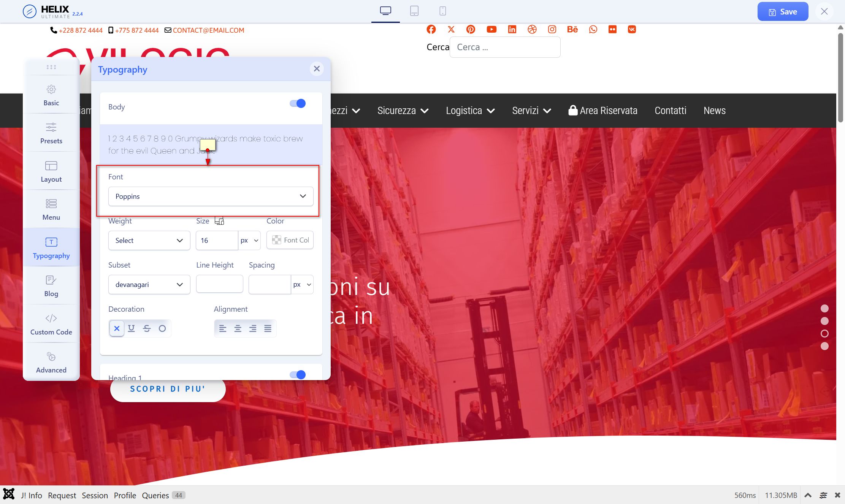Viewport: 845px width, 504px height.
Task: Toggle the Body typography switch
Action: (x=298, y=103)
